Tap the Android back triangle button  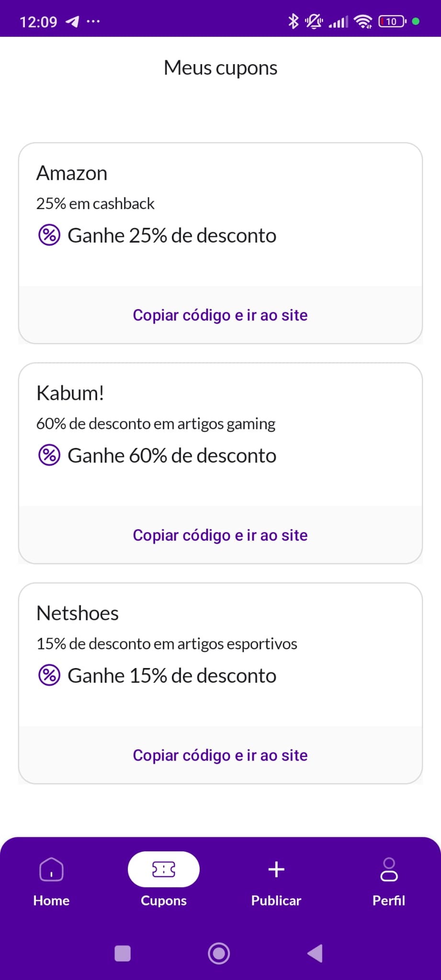click(x=315, y=953)
